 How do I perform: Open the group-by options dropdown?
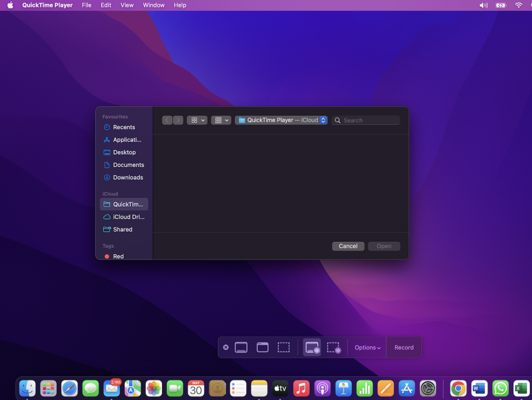(221, 120)
